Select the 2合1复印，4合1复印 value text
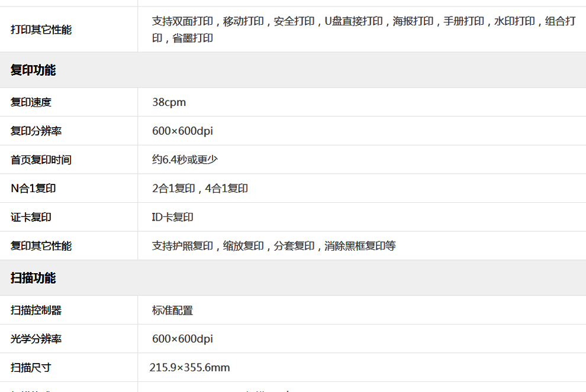 [200, 189]
